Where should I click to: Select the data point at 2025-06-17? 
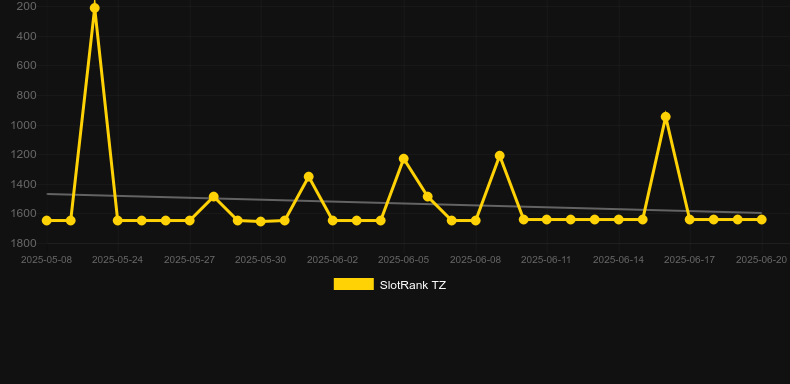(690, 219)
